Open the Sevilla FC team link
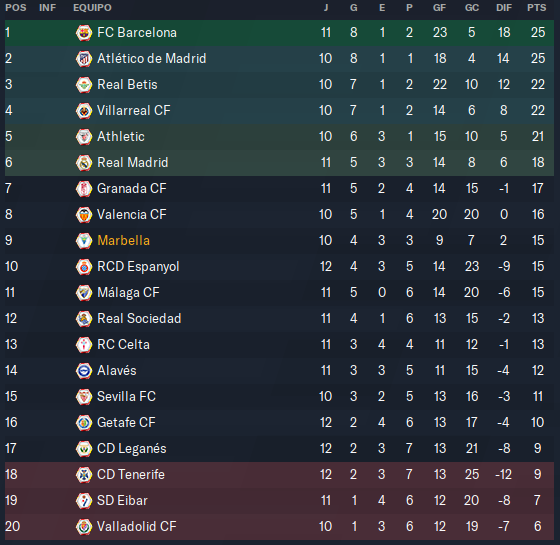The image size is (560, 545). [x=126, y=397]
